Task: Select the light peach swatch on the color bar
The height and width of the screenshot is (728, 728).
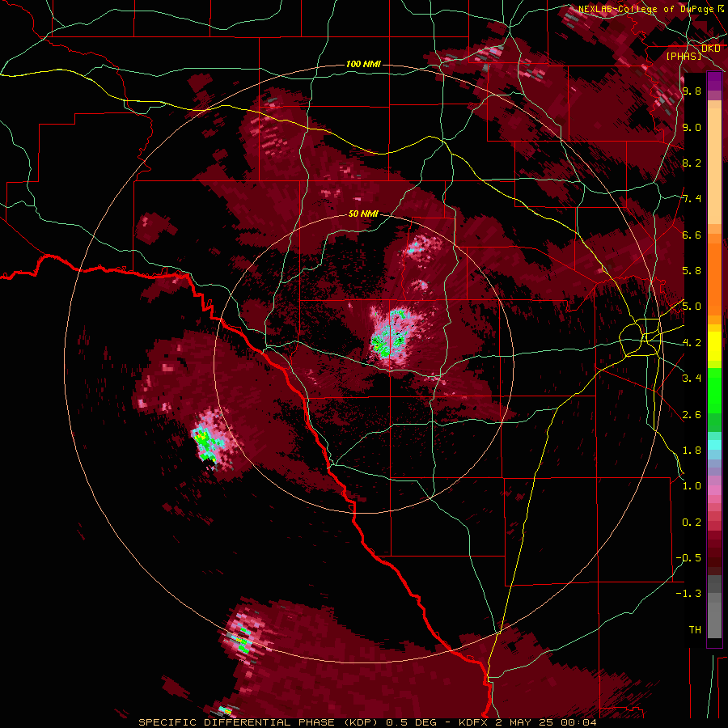Action: (714, 167)
